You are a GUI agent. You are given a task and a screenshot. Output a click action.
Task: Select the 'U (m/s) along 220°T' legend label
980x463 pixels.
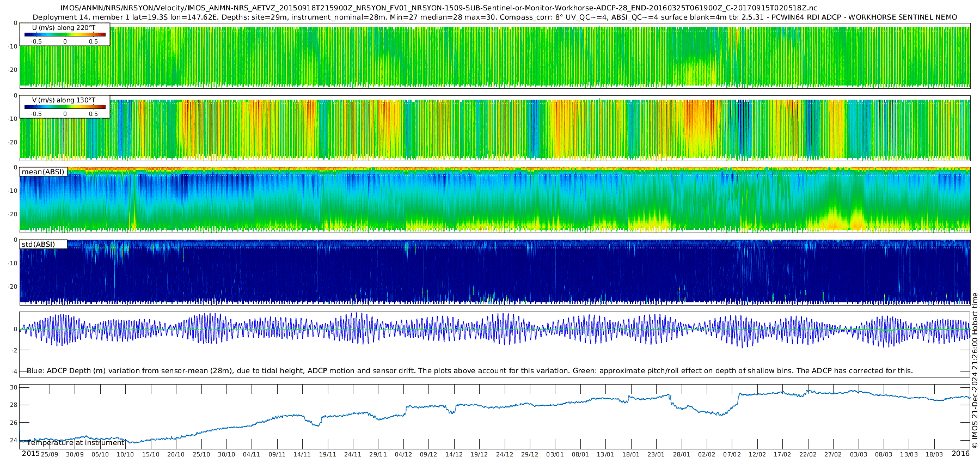coord(64,27)
